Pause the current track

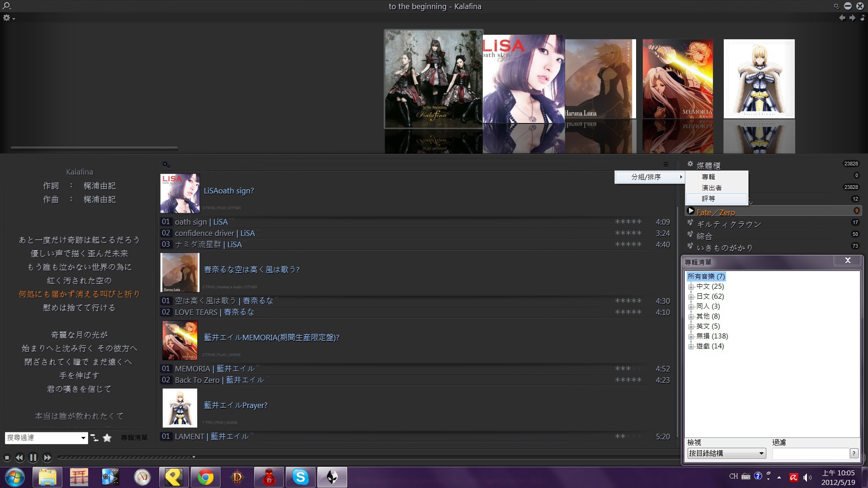(33, 458)
